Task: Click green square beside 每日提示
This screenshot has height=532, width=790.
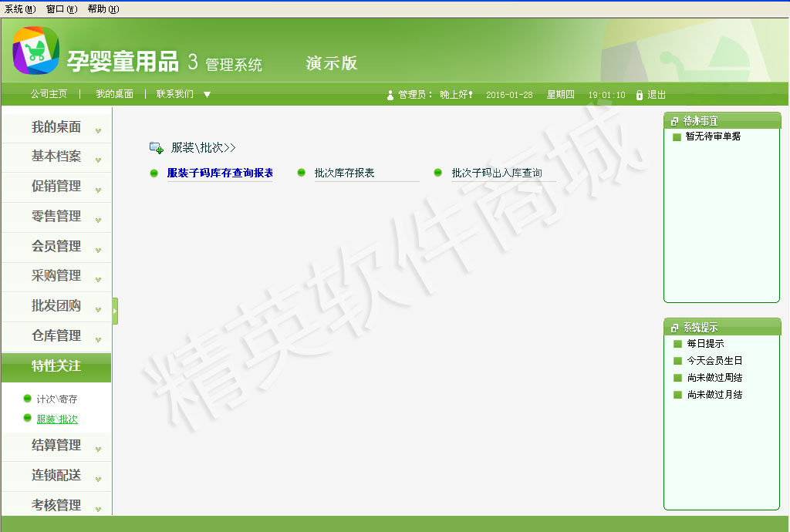Action: click(677, 344)
